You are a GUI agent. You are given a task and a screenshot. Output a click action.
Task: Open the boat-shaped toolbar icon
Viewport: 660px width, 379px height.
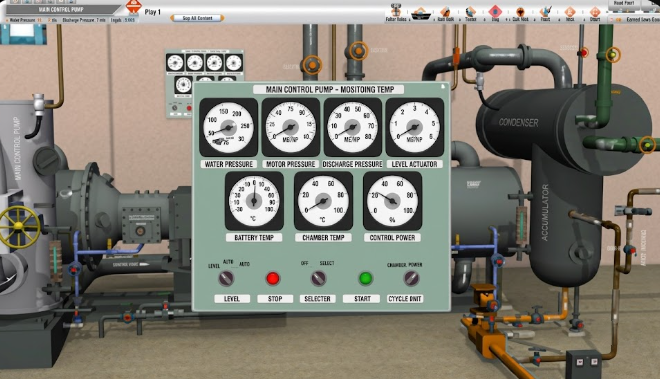[x=421, y=13]
